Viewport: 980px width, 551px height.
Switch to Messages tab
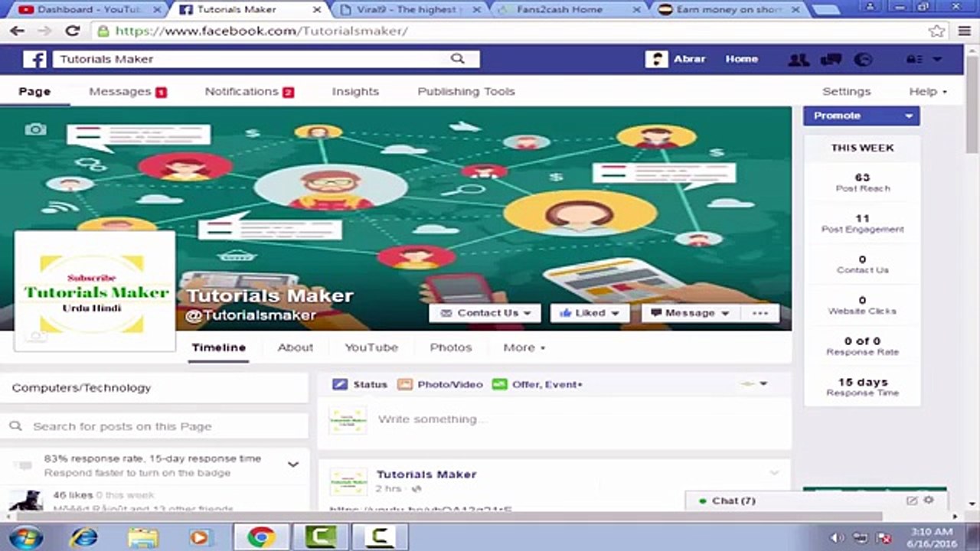pyautogui.click(x=127, y=91)
